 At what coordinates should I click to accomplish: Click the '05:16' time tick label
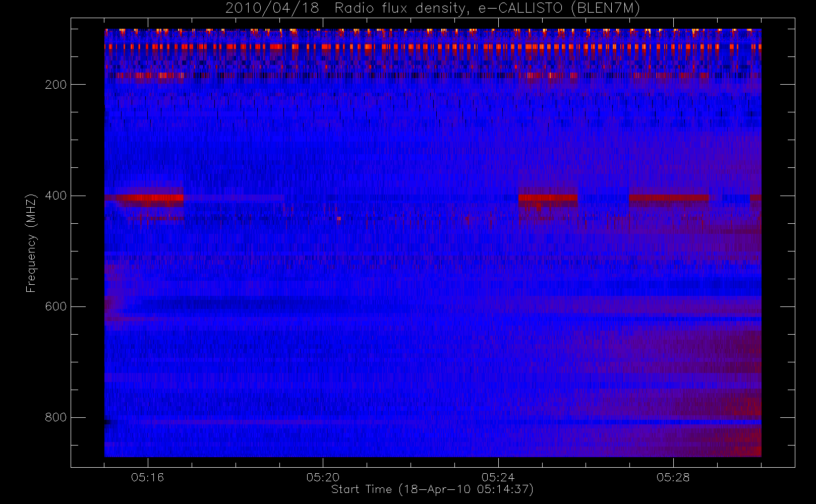click(147, 477)
